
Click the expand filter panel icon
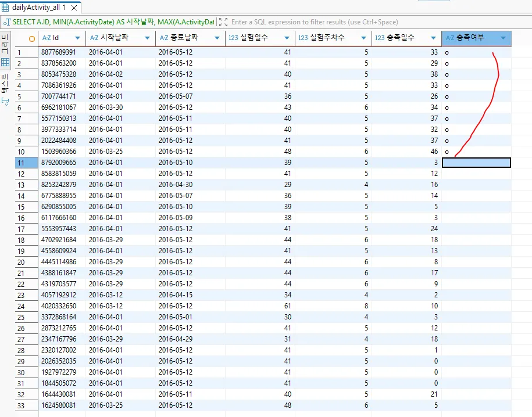223,22
